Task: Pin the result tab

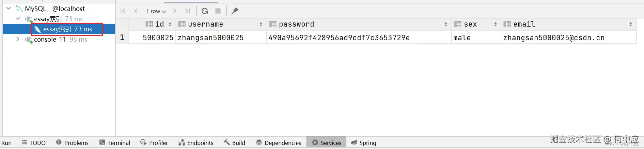Action: tap(235, 11)
